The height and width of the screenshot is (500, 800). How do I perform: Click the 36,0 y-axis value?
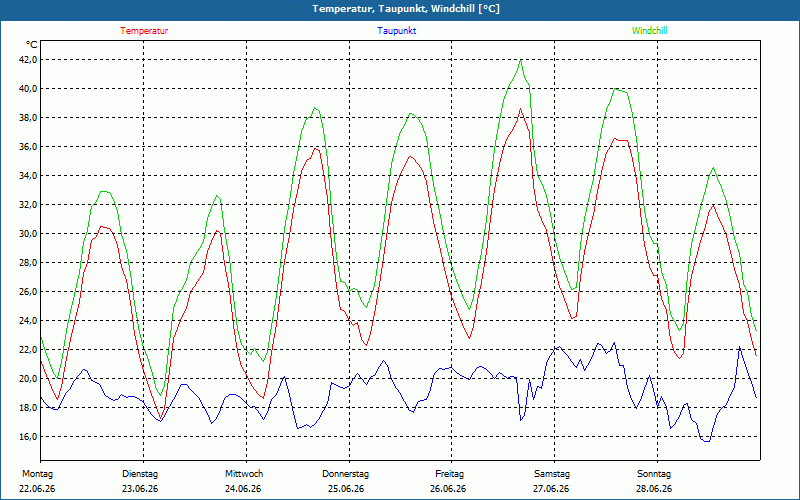(x=29, y=147)
